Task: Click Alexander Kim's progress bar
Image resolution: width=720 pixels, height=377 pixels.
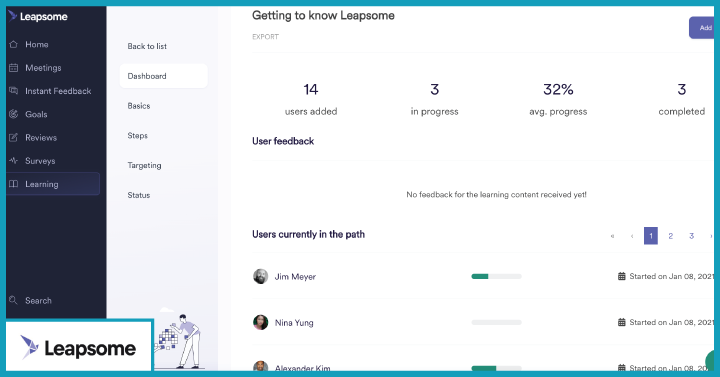Action: pos(496,368)
